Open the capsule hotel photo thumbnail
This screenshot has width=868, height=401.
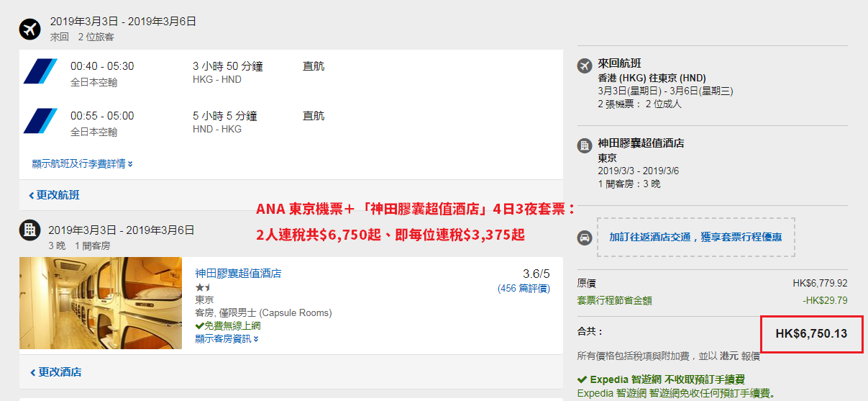[101, 303]
